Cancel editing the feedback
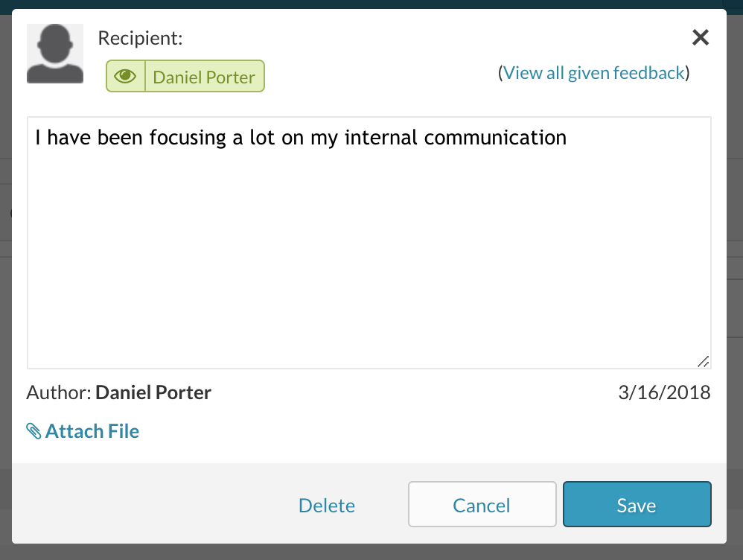 (482, 505)
